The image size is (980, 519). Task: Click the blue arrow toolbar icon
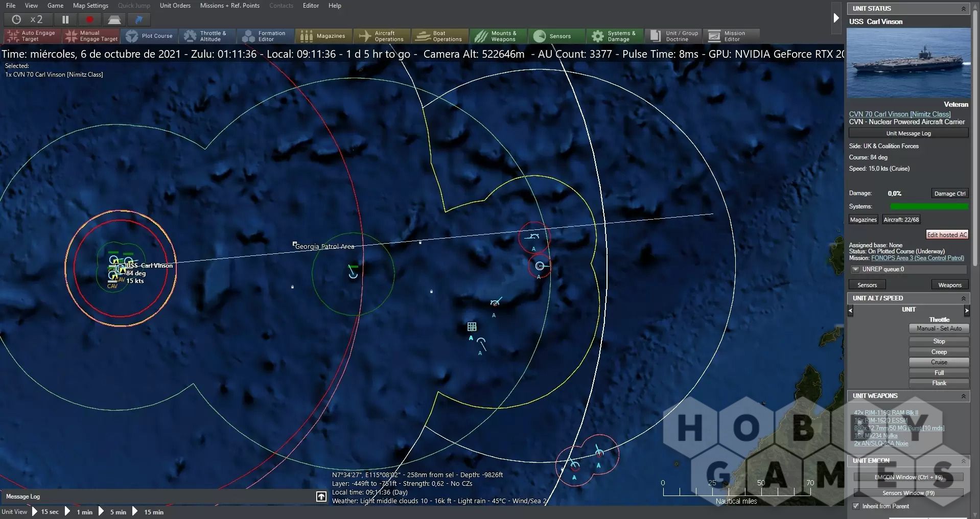139,19
